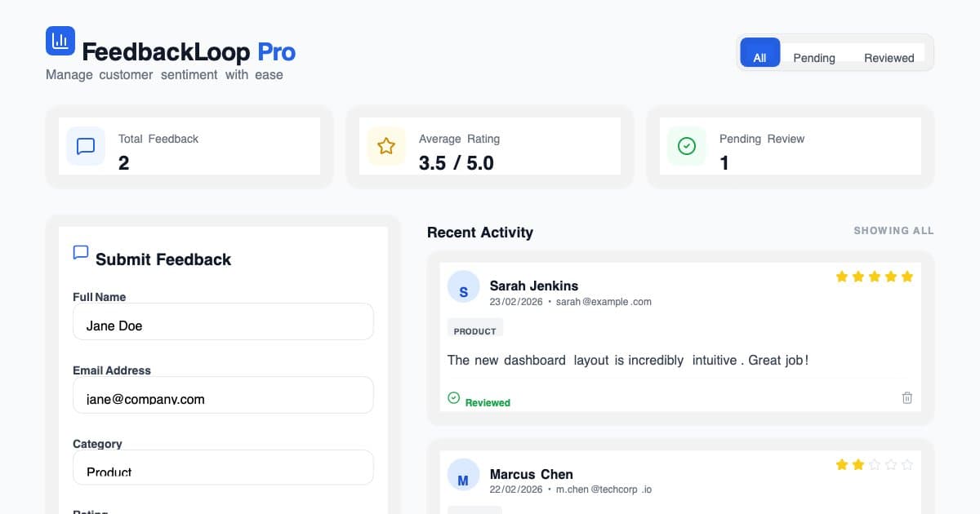980x514 pixels.
Task: Click the Pending Review checkmark circle icon
Action: [687, 146]
